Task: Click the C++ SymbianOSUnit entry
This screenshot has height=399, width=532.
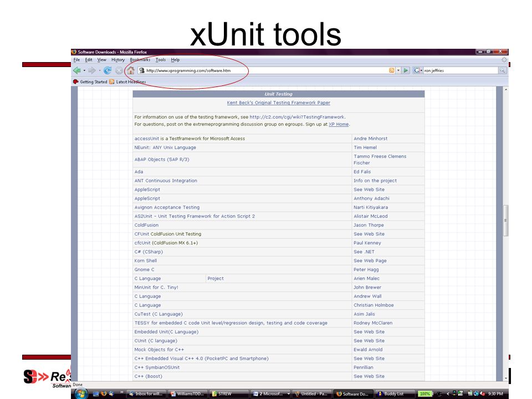Action: pyautogui.click(x=157, y=367)
